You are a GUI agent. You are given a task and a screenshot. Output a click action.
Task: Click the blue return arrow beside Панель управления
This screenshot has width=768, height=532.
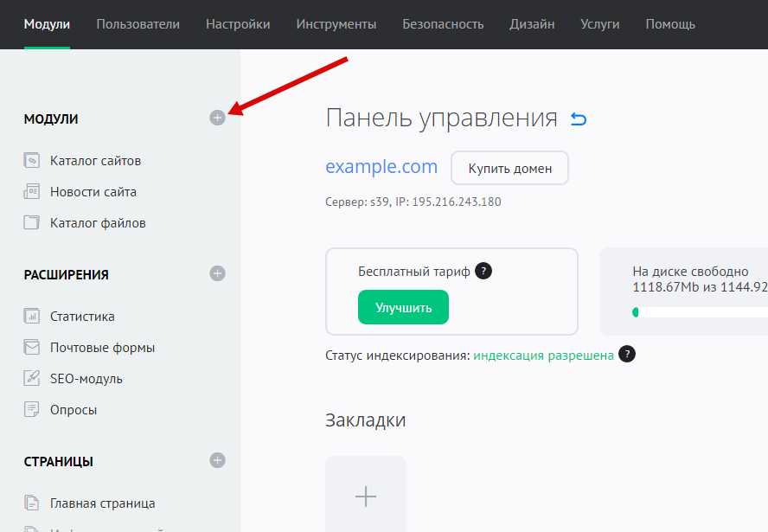579,119
